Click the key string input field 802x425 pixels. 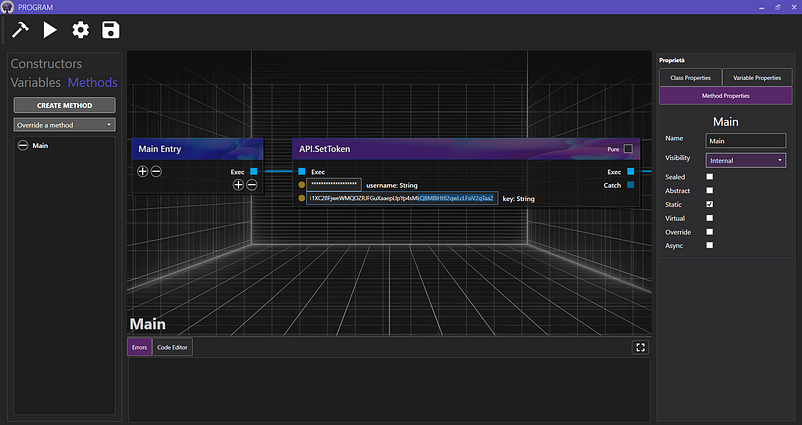(402, 198)
